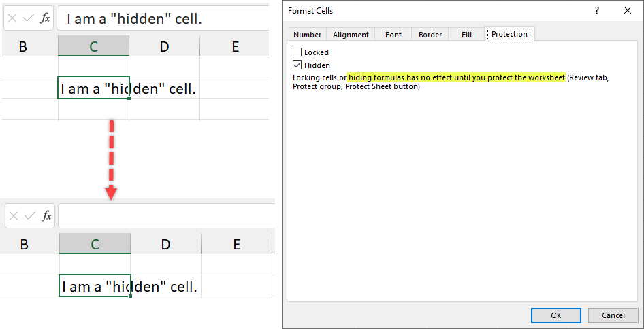Uncheck the Hidden checkbox
This screenshot has width=644, height=329.
click(297, 65)
